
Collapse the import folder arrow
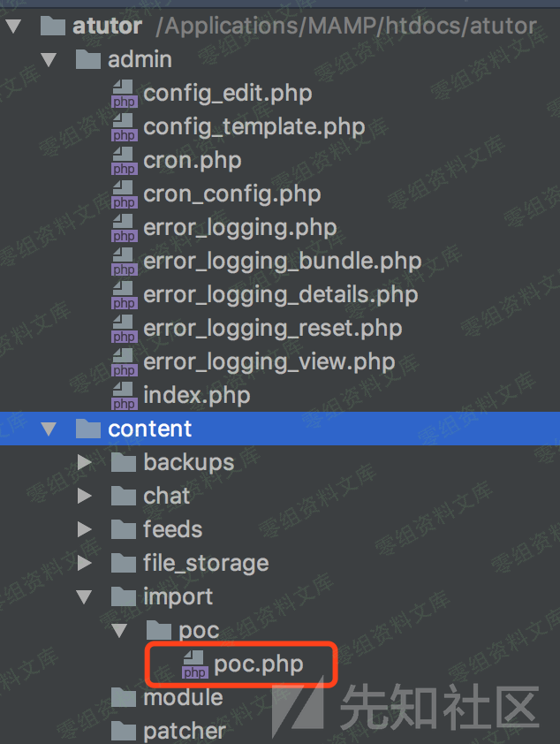85,597
